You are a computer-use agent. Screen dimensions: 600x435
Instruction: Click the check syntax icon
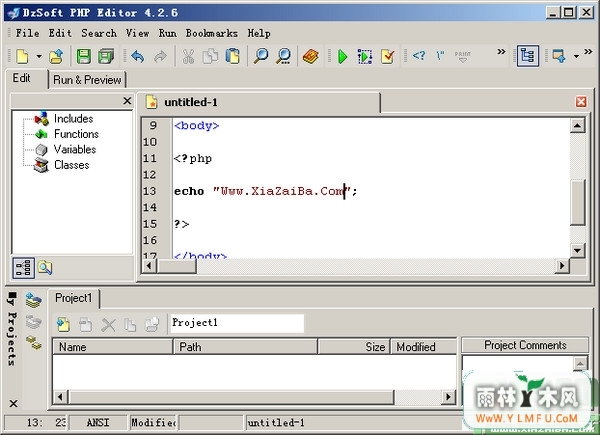pyautogui.click(x=388, y=56)
